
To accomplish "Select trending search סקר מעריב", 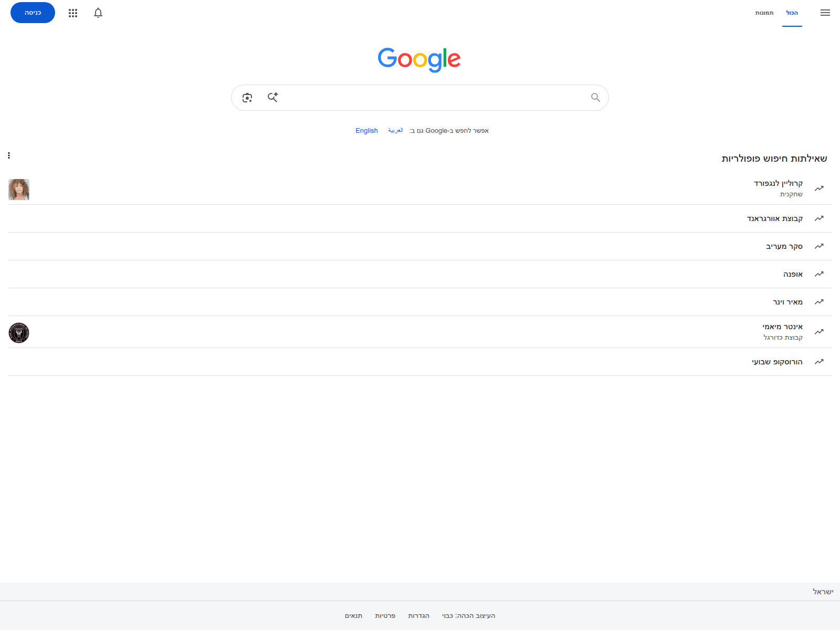I will (420, 246).
